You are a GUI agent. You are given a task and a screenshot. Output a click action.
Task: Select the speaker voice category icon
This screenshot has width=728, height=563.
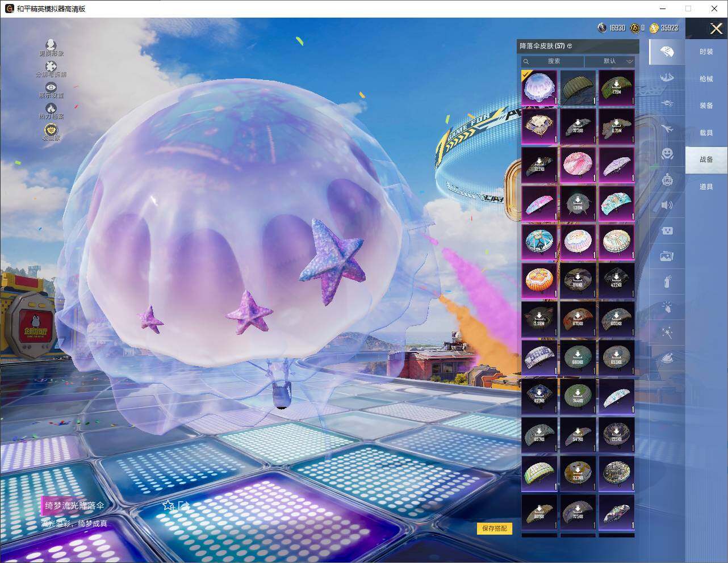click(667, 205)
